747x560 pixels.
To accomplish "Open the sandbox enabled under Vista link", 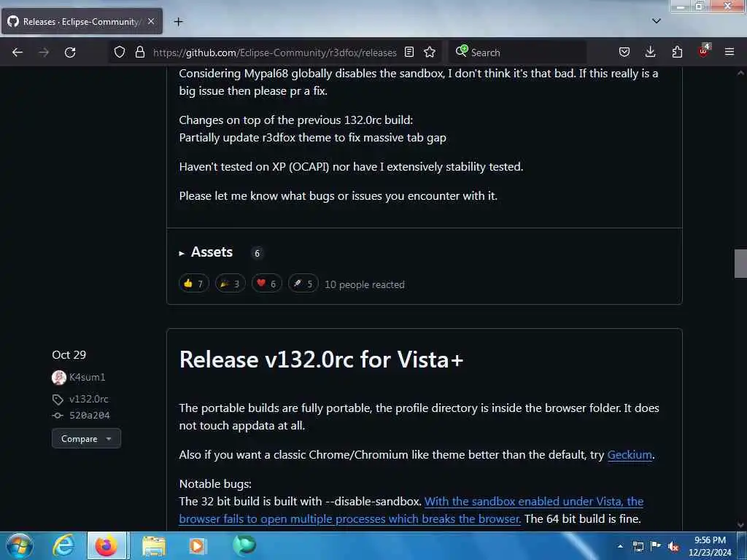I will point(411,510).
